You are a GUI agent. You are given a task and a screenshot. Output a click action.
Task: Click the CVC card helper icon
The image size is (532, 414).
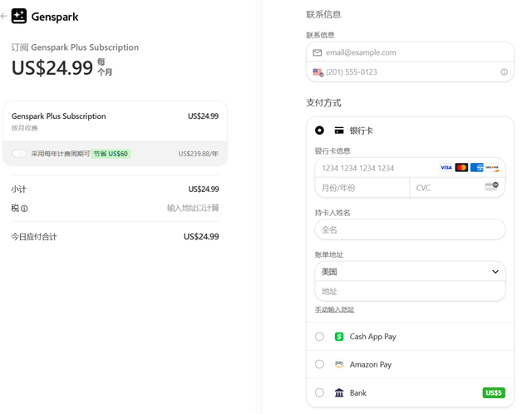click(491, 187)
